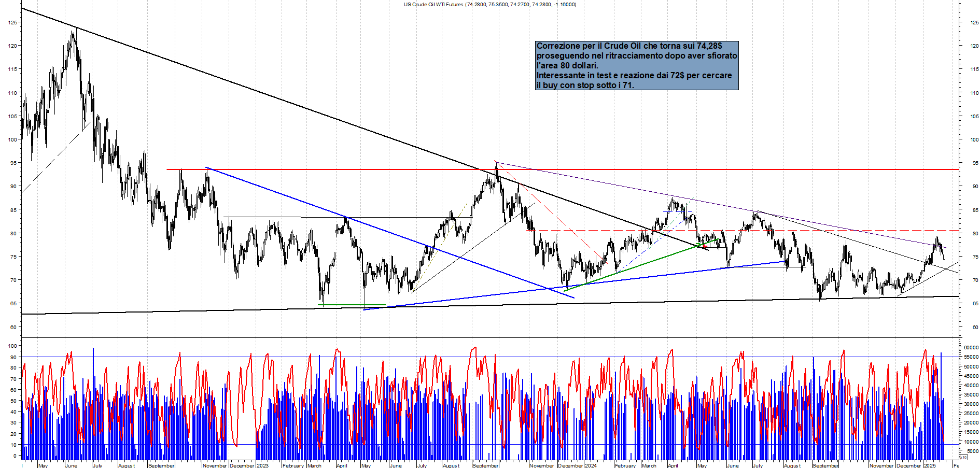Screen dimensions: 980x468
Task: Select the December label just before 2025
Action: click(909, 465)
